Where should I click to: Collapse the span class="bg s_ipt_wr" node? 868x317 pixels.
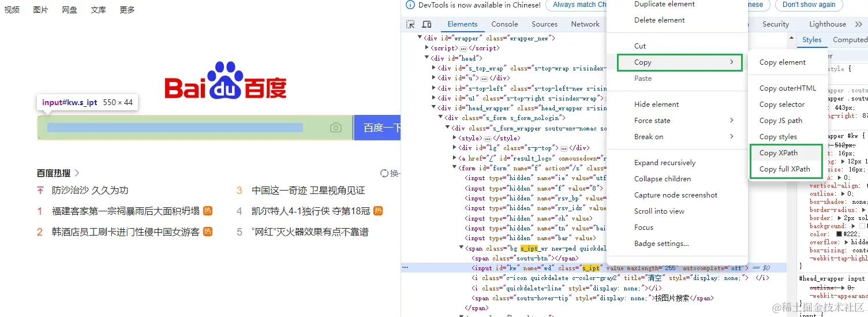point(462,248)
